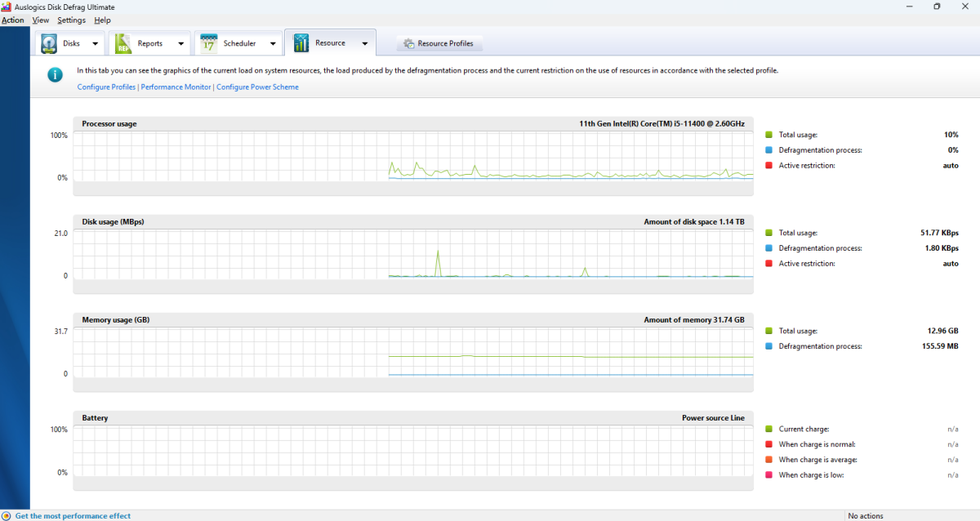The image size is (980, 521).
Task: Expand the Reports dropdown arrow
Action: 180,44
